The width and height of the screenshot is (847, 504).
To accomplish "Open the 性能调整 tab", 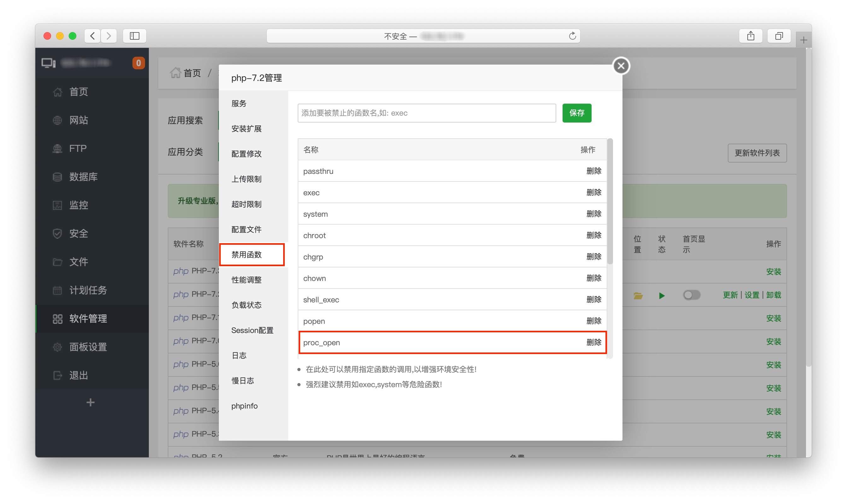I will tap(246, 280).
